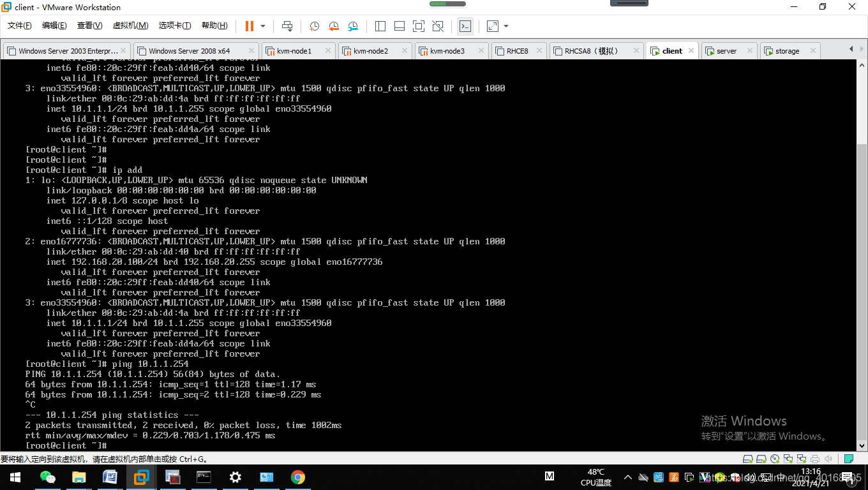This screenshot has height=490, width=868.
Task: Open the 文件(F) menu
Action: 20,26
